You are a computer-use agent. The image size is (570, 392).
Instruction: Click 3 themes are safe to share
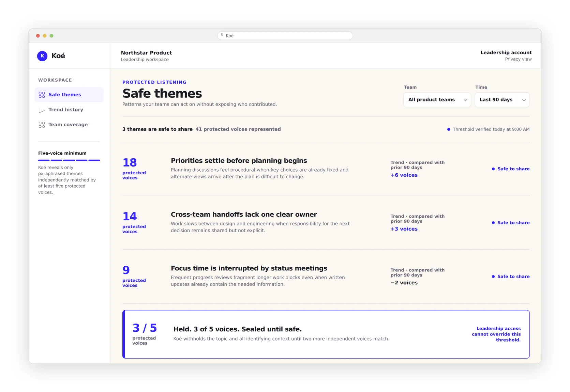tap(157, 129)
